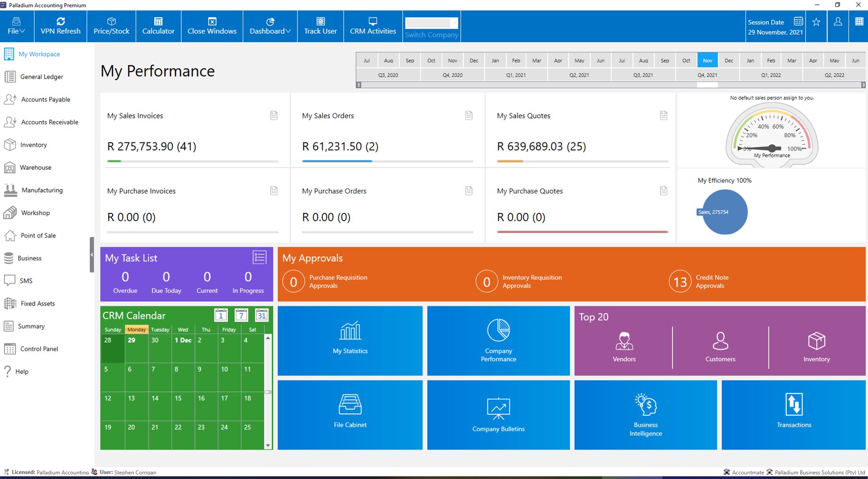Screen dimensions: 868x479
Task: View Overdue tasks count
Action: pyautogui.click(x=125, y=282)
